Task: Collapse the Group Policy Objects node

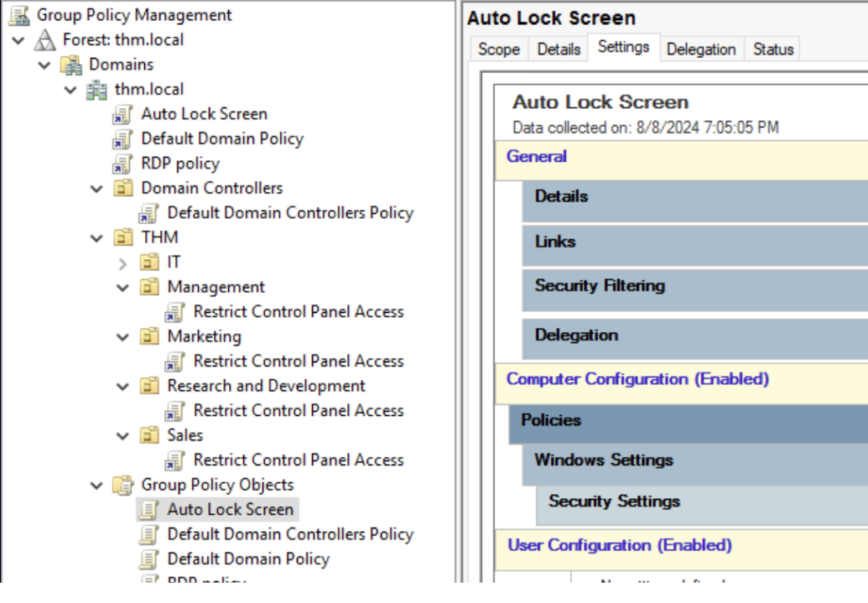Action: [97, 485]
